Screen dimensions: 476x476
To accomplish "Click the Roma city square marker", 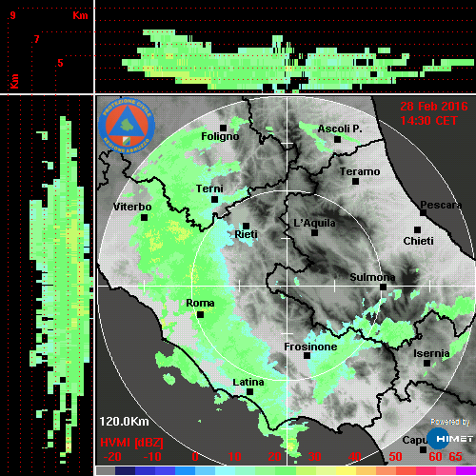I will click(x=200, y=314).
